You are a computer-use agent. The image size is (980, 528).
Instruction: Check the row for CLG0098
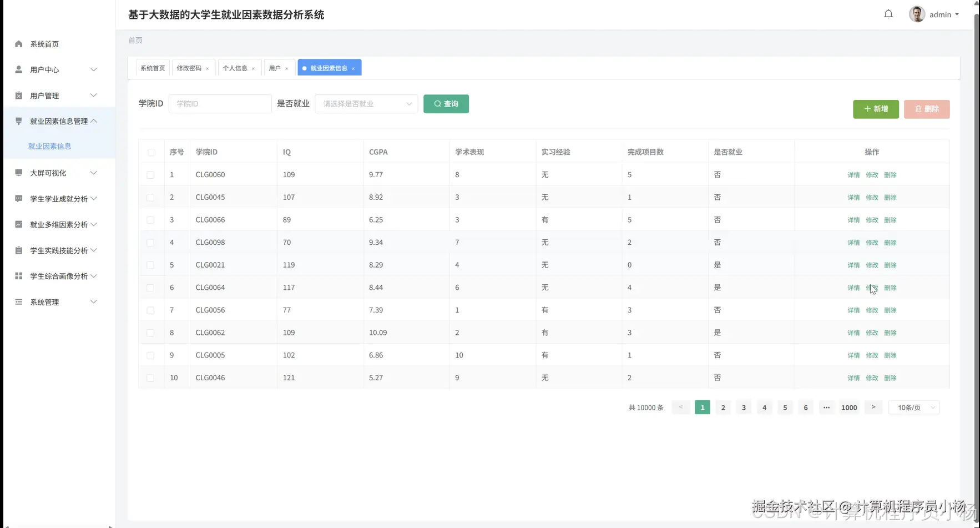150,243
